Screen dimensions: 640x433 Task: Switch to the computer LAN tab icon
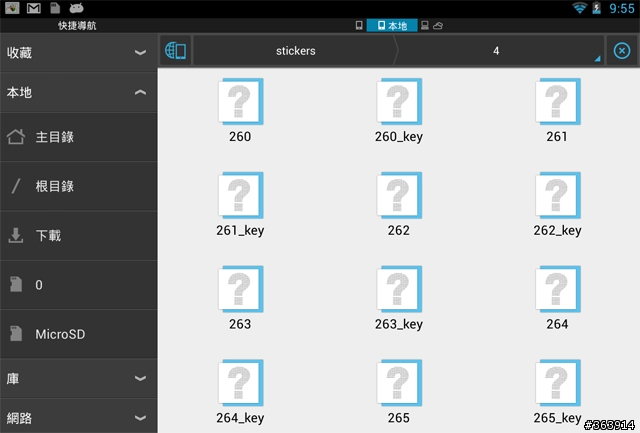424,26
